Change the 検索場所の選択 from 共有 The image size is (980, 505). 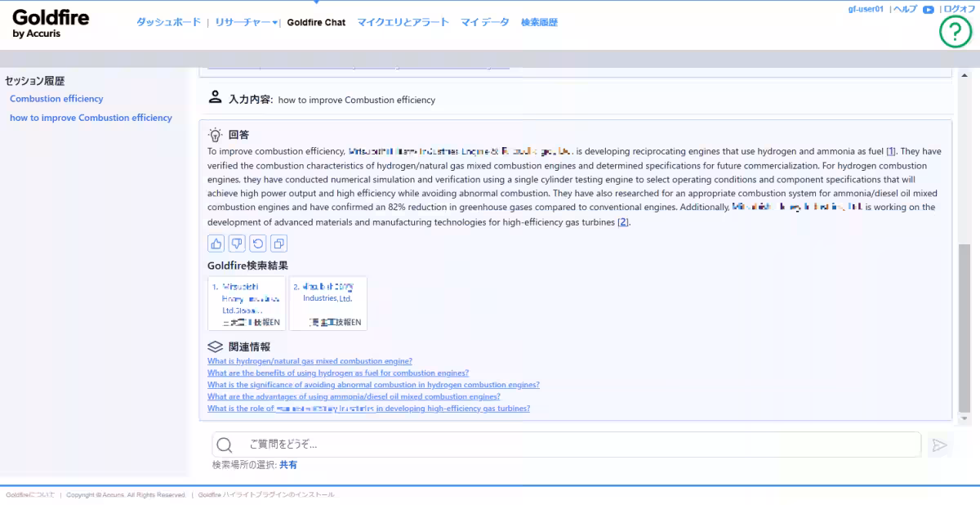click(286, 464)
